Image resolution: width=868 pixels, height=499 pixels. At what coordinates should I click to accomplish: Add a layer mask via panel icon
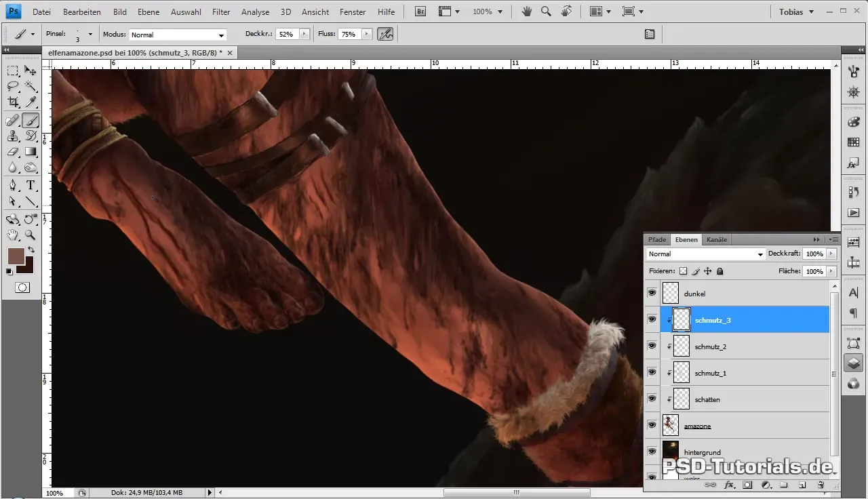coord(747,485)
